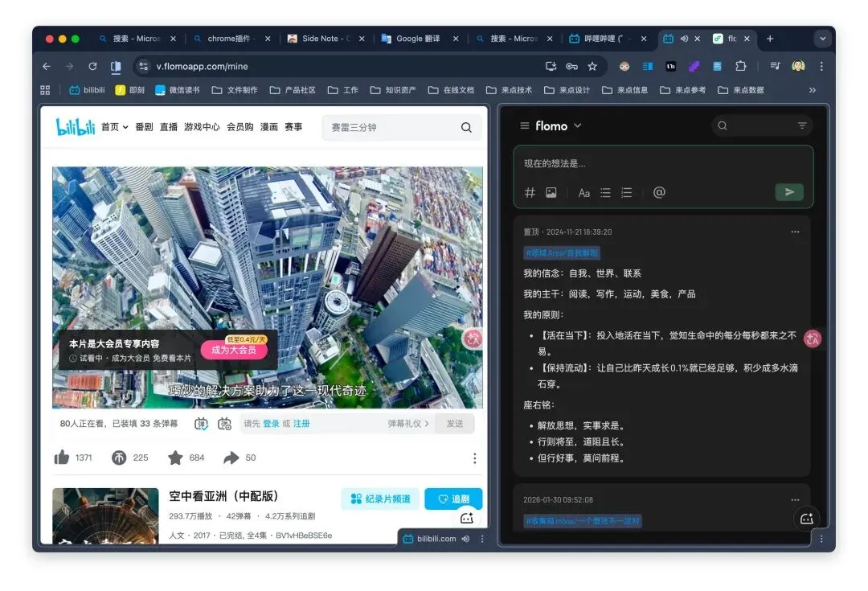Click the bilibili logo
The height and width of the screenshot is (591, 868).
coord(76,127)
